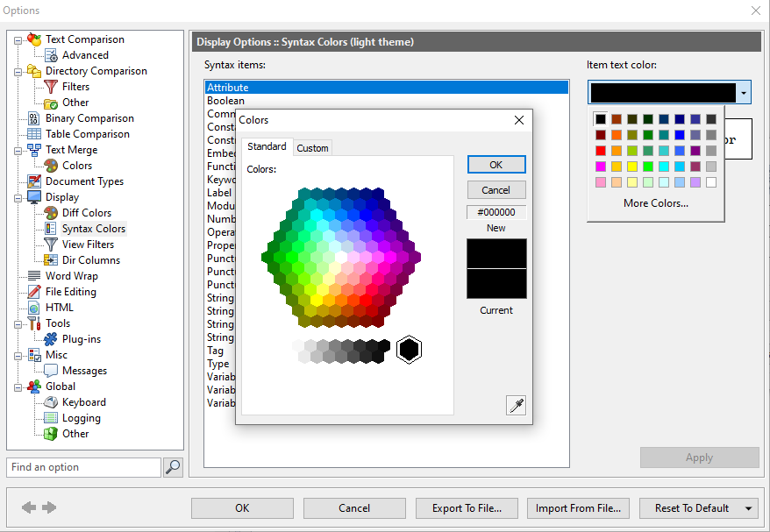Click the Tools icon
The image size is (770, 532).
[x=34, y=323]
